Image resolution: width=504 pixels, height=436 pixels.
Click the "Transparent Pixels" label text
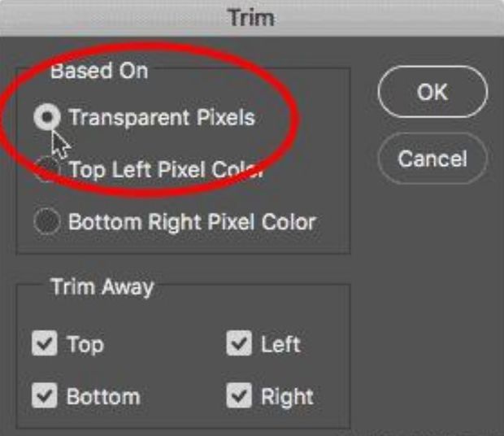[162, 118]
